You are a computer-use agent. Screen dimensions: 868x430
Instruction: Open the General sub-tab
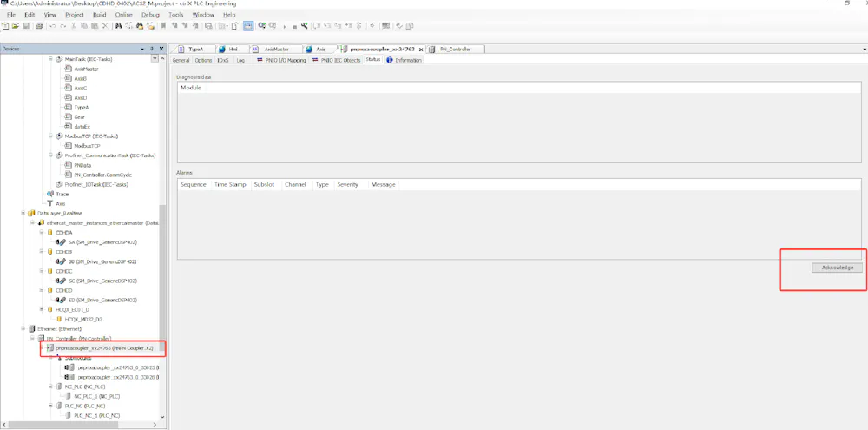[x=181, y=60]
